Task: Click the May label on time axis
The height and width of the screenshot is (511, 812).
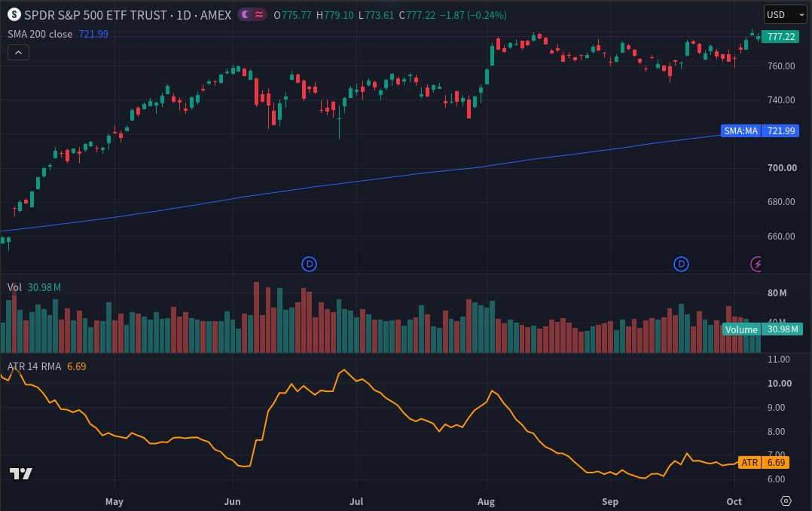Action: pyautogui.click(x=114, y=502)
